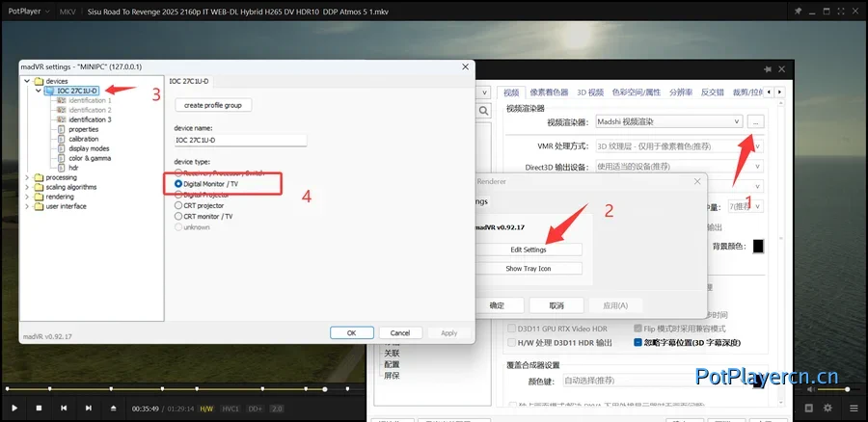
Task: Click the DD+ audio codec indicator
Action: [256, 409]
